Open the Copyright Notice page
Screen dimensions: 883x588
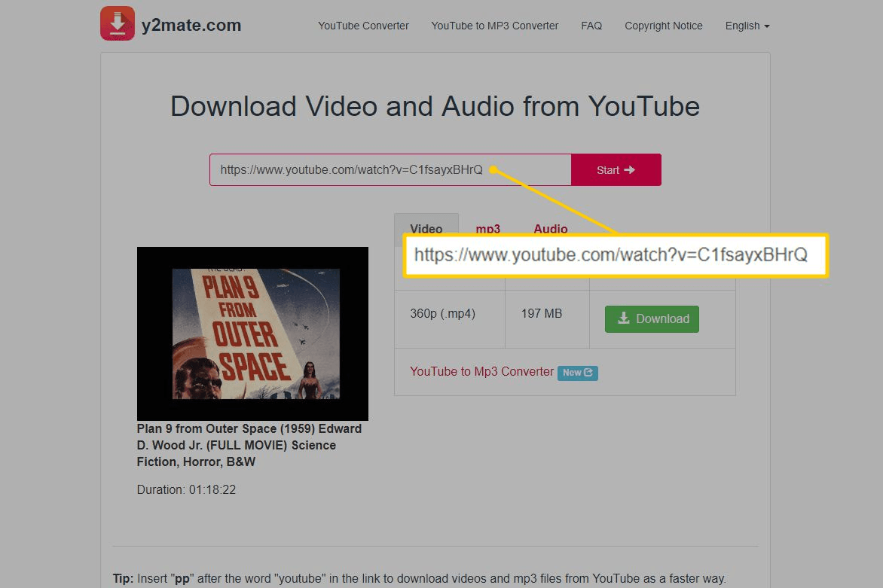coord(663,26)
